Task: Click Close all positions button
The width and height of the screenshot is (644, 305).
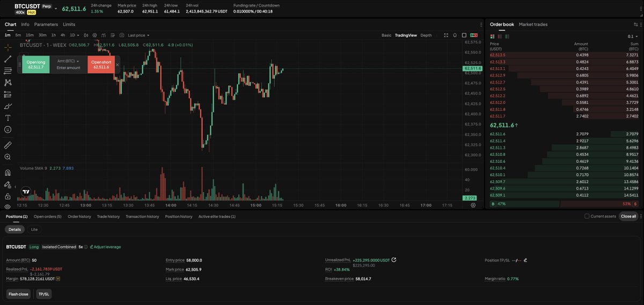Action: click(628, 216)
